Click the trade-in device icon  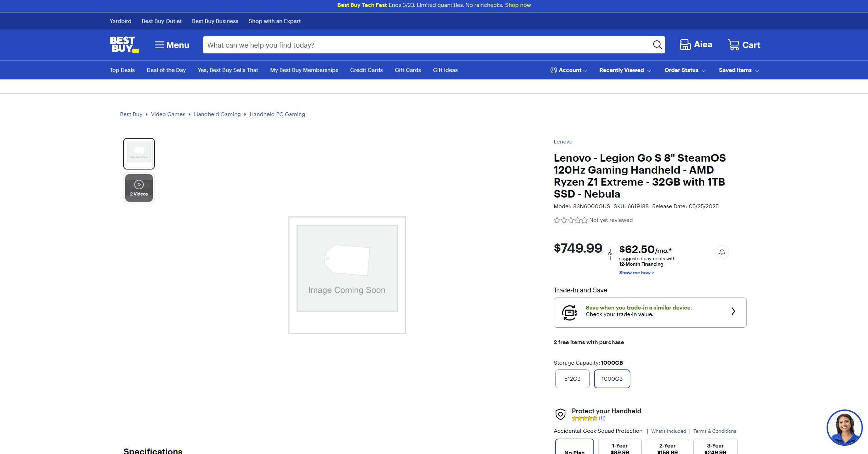570,313
